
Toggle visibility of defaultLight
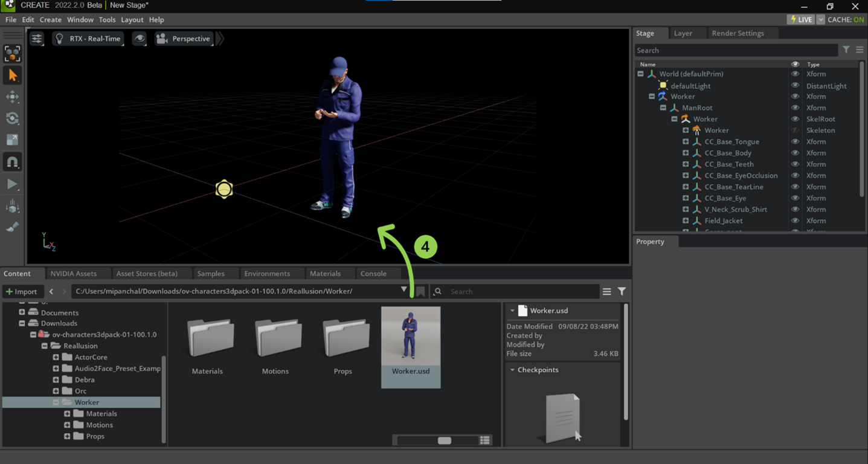[x=795, y=86]
